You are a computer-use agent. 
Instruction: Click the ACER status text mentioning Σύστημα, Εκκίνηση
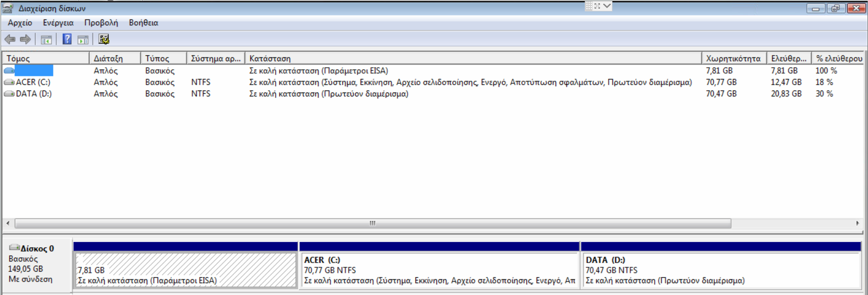(x=471, y=82)
